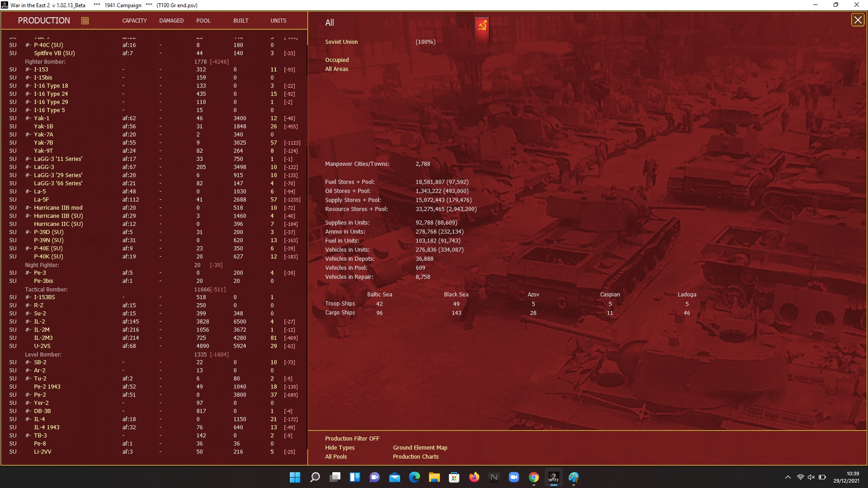This screenshot has height=488, width=868.
Task: Select the Occupied areas filter
Action: click(337, 60)
